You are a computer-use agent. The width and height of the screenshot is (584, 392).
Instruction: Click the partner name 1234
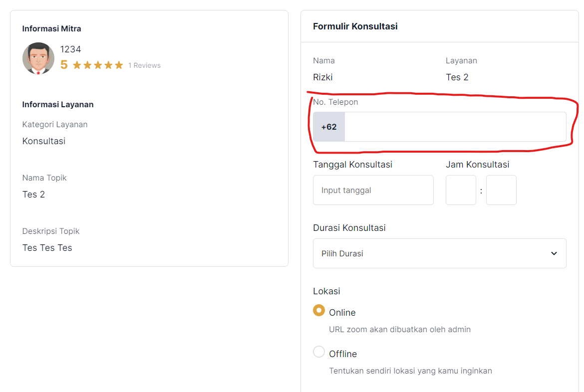70,49
